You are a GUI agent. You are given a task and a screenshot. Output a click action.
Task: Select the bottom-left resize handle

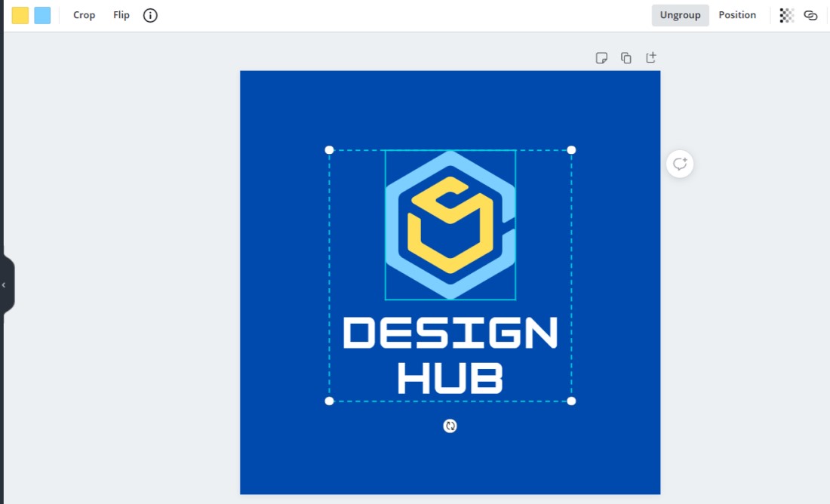(329, 401)
